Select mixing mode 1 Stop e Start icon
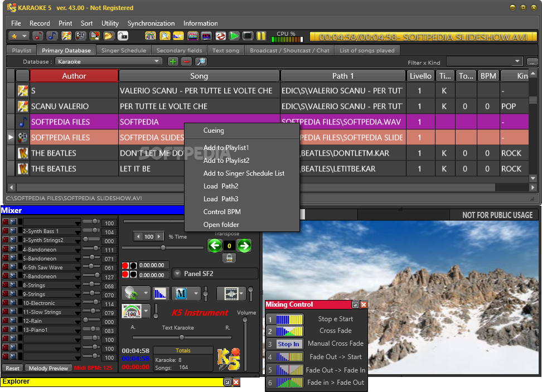This screenshot has width=542, height=392. click(x=289, y=320)
